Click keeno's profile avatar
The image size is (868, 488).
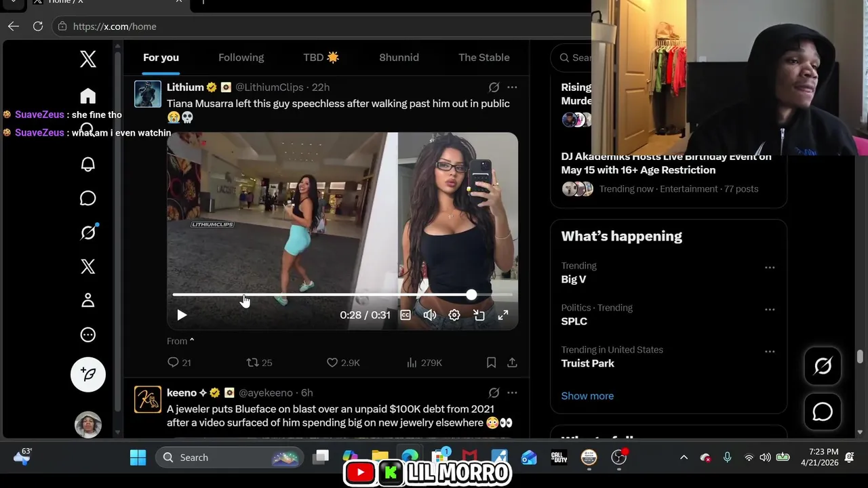(148, 399)
